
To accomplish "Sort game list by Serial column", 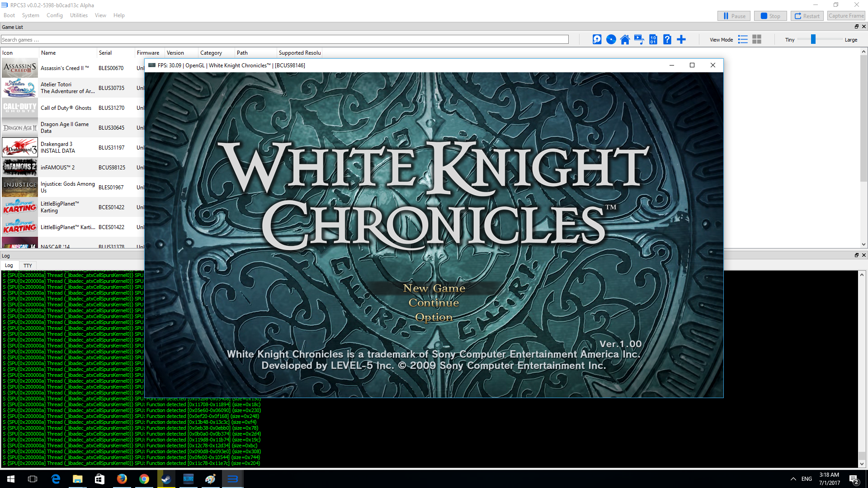I will tap(105, 53).
